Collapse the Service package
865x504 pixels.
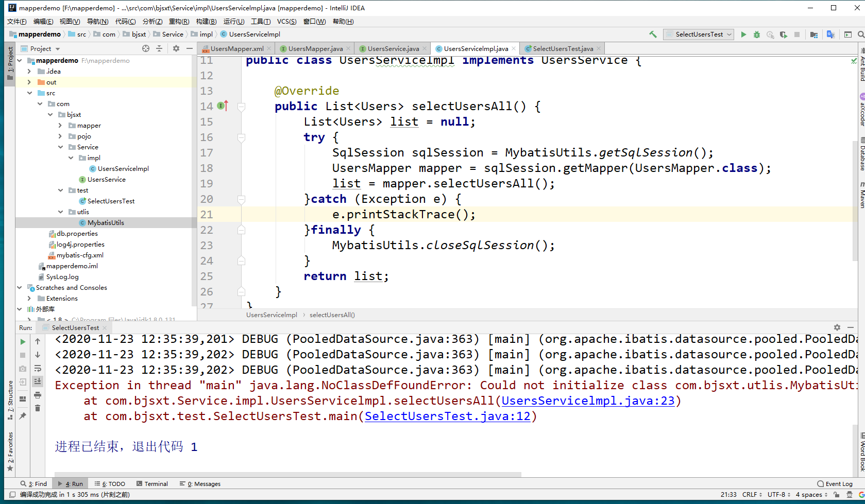click(x=60, y=147)
